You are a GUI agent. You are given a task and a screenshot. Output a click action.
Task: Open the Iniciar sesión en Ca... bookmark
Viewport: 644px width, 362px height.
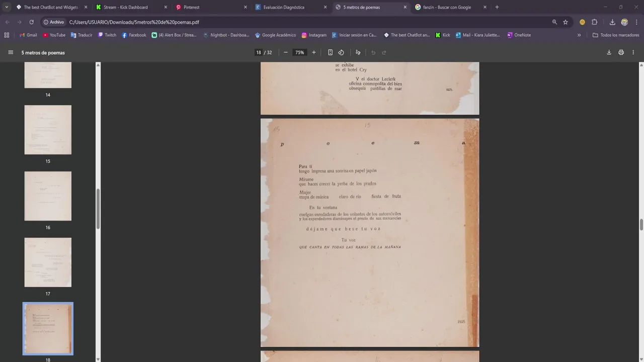(354, 35)
